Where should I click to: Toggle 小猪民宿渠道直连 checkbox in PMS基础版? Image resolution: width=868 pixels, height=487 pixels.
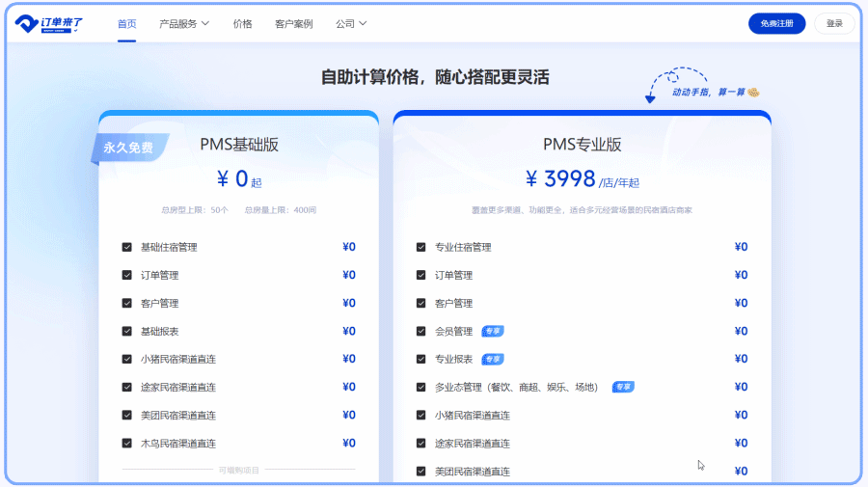(x=126, y=359)
